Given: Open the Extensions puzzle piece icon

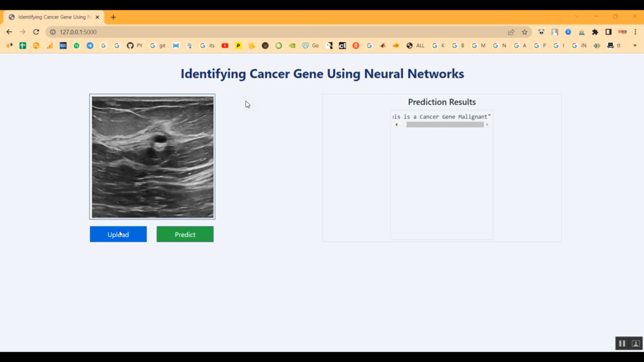Looking at the screenshot, I should pos(595,32).
